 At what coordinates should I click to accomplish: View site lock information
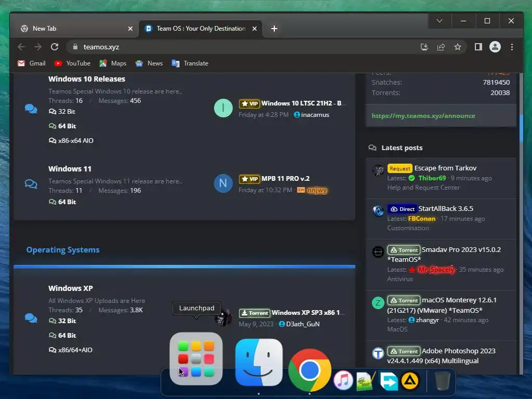(75, 47)
